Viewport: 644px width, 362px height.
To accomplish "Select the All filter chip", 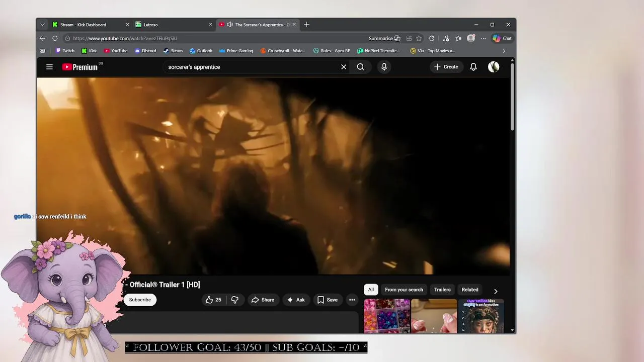I will pyautogui.click(x=371, y=290).
